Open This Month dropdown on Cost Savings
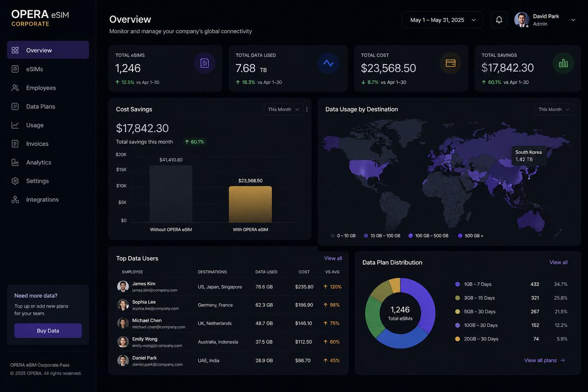This screenshot has width=588, height=392. (283, 109)
